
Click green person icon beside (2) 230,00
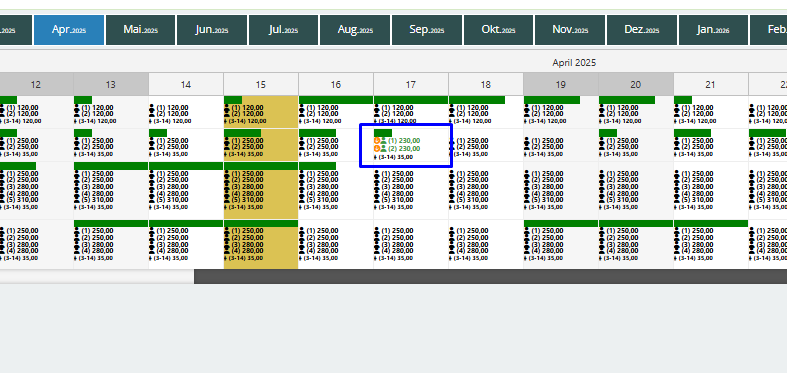(x=383, y=149)
